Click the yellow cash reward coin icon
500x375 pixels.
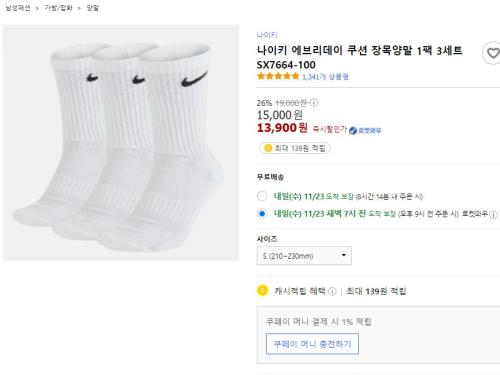click(262, 291)
